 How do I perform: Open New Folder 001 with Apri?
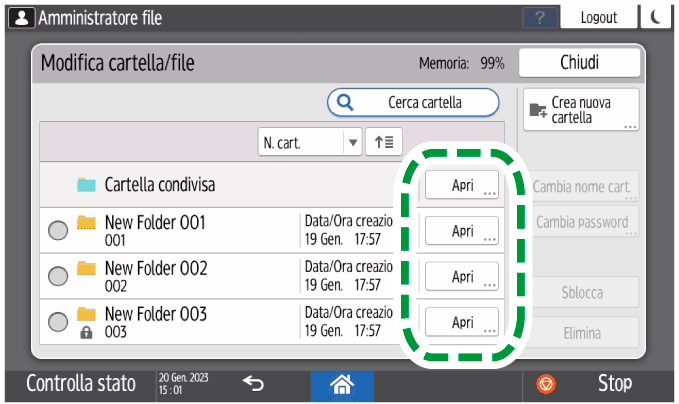pos(462,231)
